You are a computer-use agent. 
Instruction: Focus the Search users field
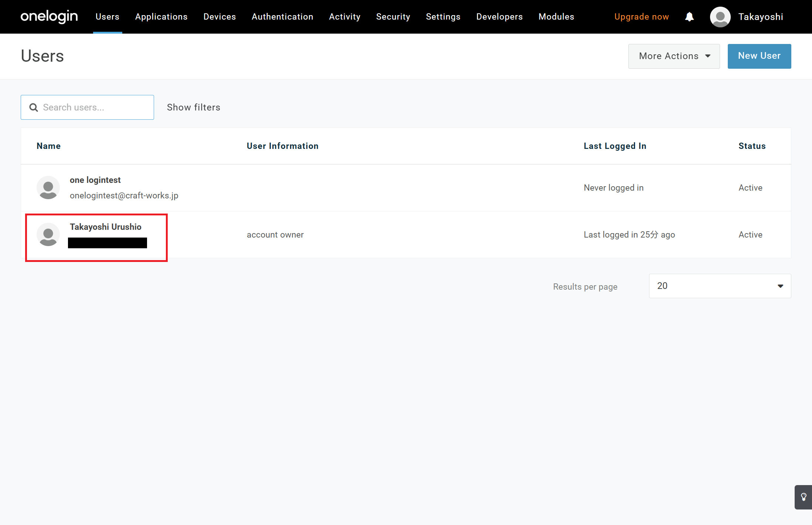click(x=94, y=108)
